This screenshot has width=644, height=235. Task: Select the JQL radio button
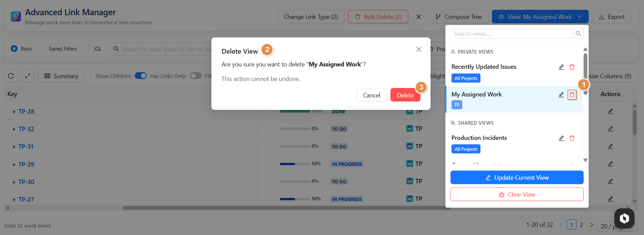coord(87,49)
